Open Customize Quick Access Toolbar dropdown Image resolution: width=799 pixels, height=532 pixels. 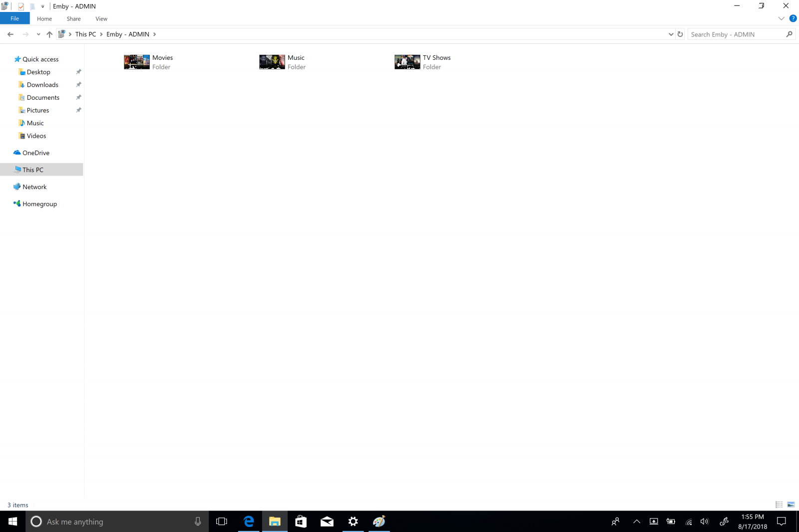(43, 6)
